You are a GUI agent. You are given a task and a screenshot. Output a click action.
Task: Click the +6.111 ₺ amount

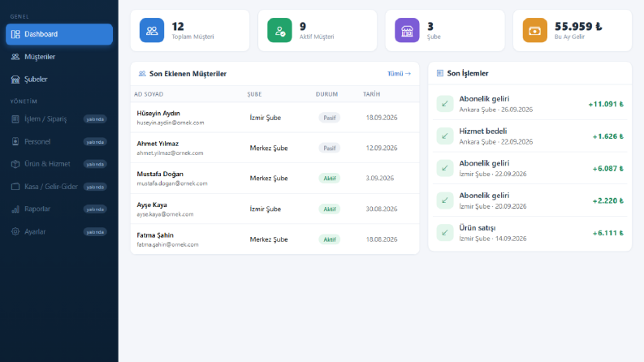pos(607,233)
